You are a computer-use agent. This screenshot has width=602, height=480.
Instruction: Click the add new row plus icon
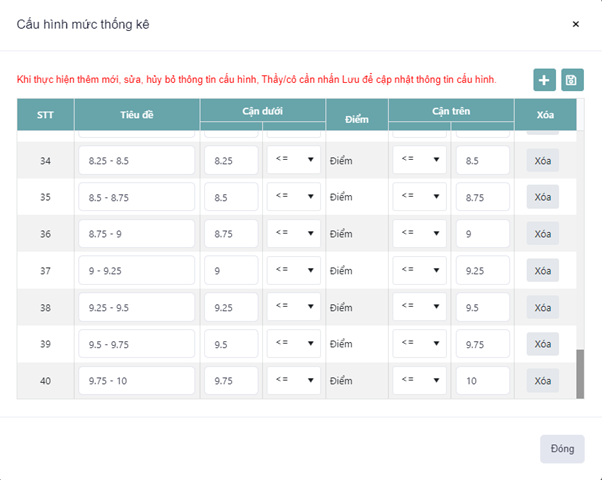(543, 80)
